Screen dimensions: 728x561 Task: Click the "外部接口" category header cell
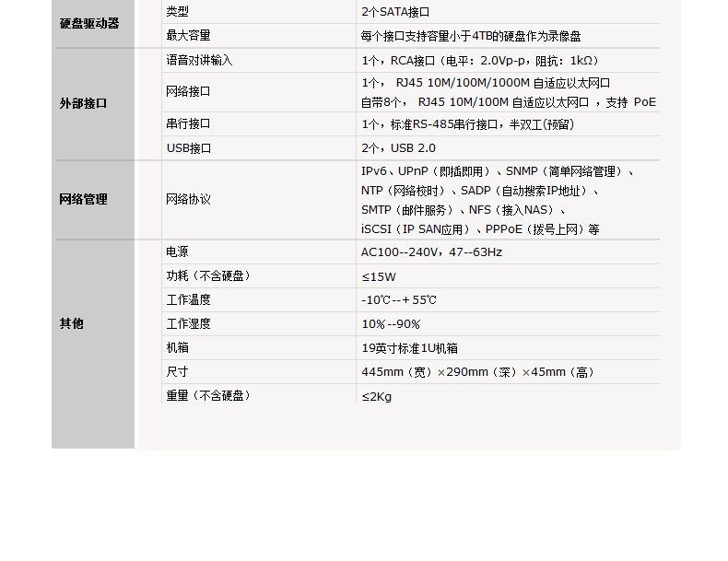(83, 103)
